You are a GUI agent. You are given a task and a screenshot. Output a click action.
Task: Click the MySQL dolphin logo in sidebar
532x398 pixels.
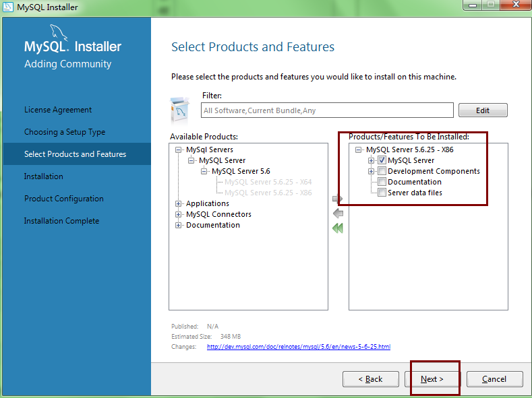pyautogui.click(x=59, y=32)
